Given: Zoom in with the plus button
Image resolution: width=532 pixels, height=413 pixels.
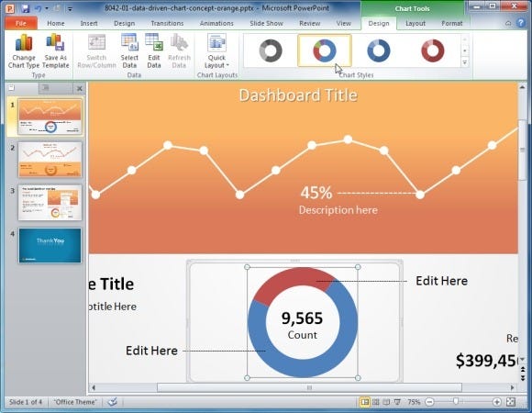Looking at the screenshot, I should (x=497, y=402).
